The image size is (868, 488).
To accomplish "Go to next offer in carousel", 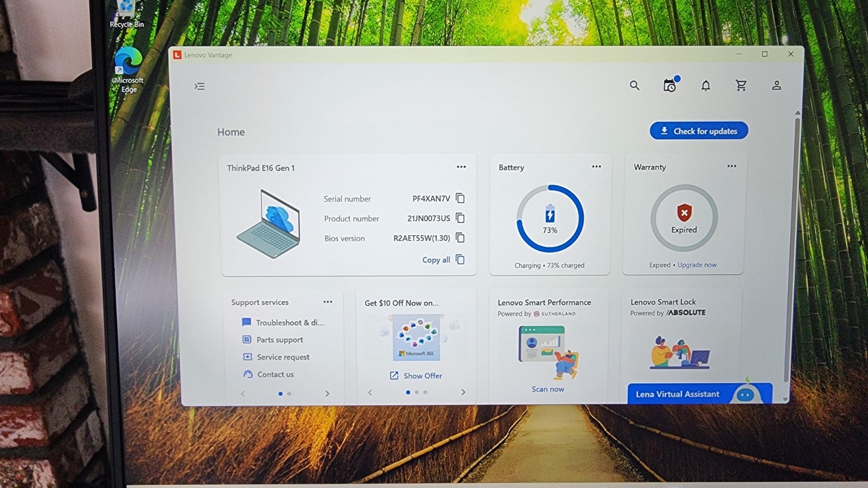I will 463,392.
